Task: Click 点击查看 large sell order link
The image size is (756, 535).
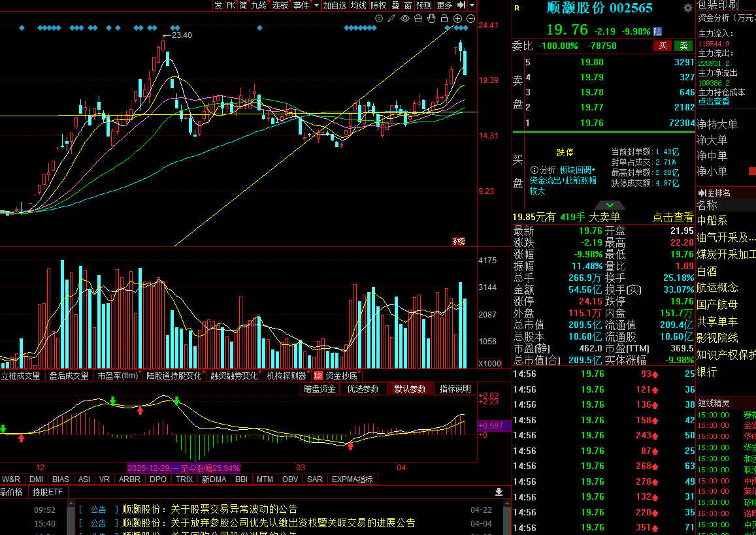Action: [x=673, y=218]
